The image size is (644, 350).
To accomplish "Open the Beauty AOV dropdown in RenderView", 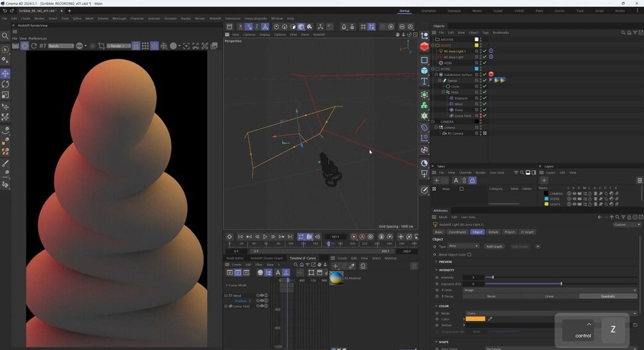I will pyautogui.click(x=61, y=46).
